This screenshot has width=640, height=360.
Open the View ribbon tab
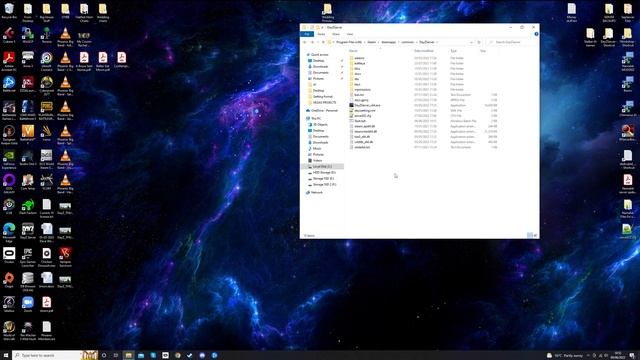(x=350, y=34)
